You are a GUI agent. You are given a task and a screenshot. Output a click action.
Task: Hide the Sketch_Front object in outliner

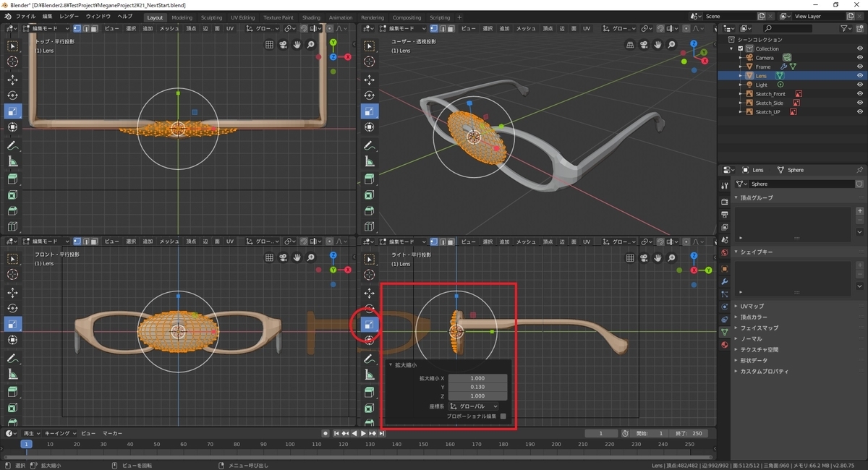pyautogui.click(x=859, y=94)
